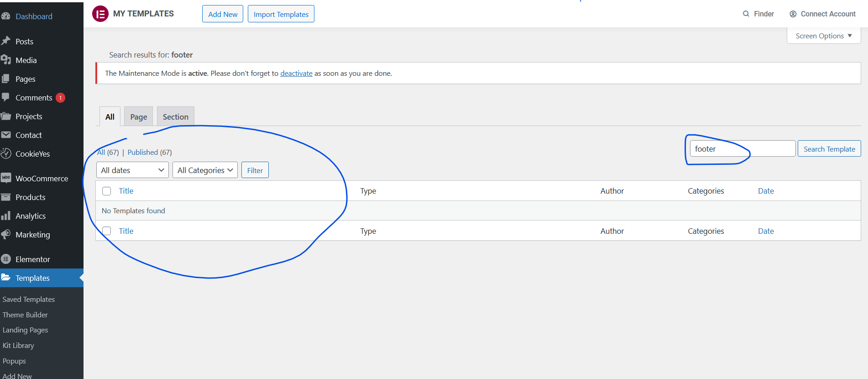Open the All Categories dropdown
This screenshot has width=868, height=379.
point(205,170)
